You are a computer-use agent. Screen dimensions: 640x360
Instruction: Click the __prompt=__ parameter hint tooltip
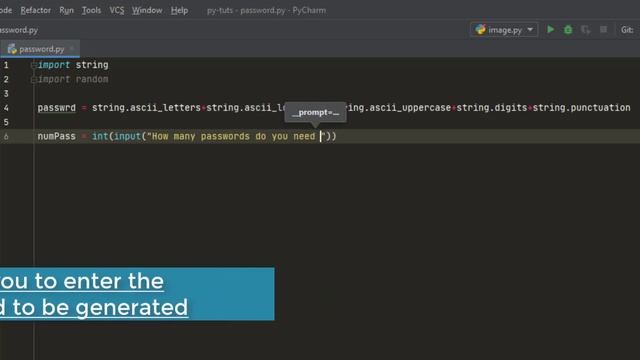click(x=315, y=112)
